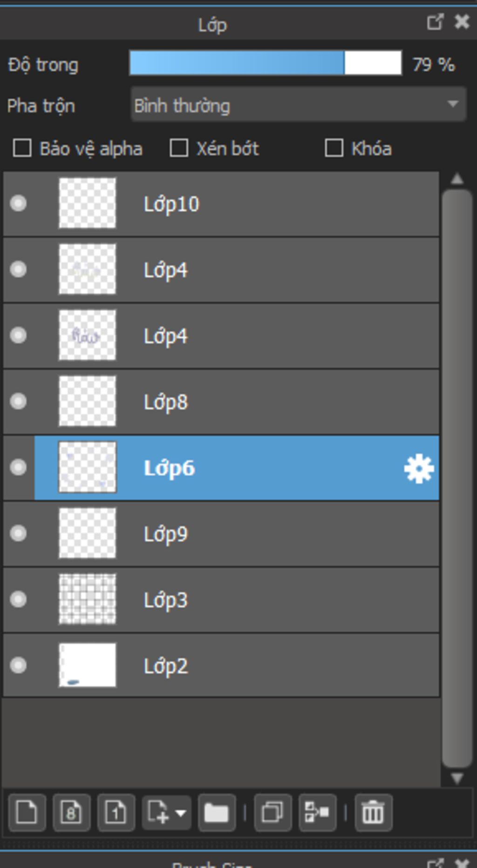
Task: Duplicate the selected layer
Action: coord(273,813)
